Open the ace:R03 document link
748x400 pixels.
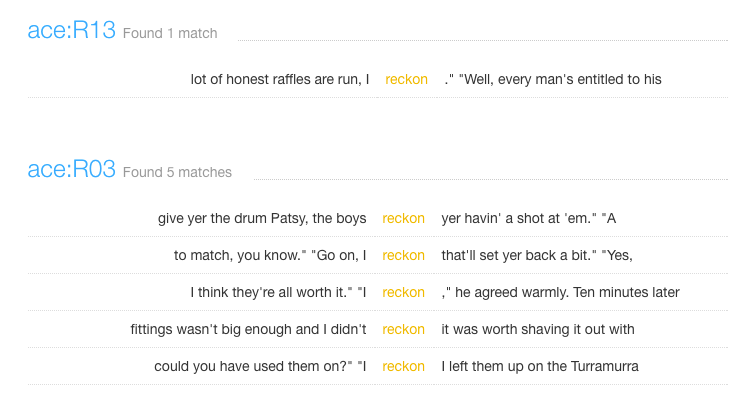pyautogui.click(x=72, y=169)
